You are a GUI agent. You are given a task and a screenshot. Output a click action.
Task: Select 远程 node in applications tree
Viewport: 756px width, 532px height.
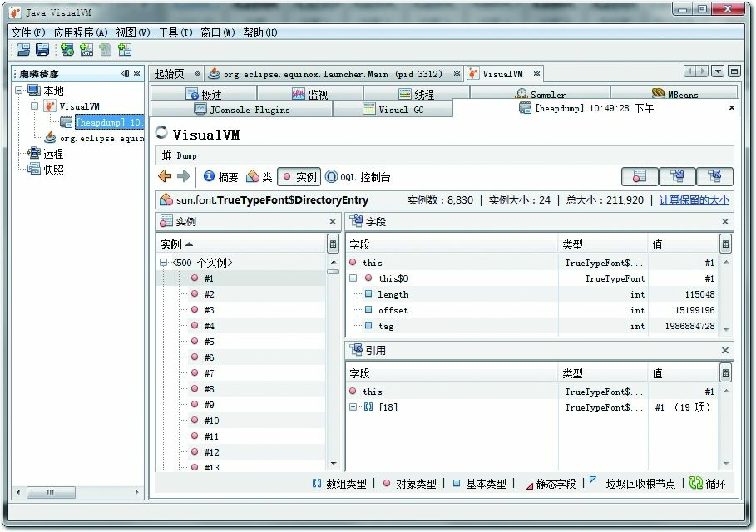point(46,154)
